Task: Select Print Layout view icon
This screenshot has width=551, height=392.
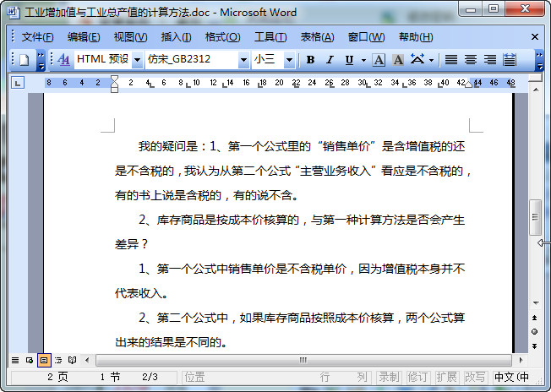Action: (x=44, y=361)
